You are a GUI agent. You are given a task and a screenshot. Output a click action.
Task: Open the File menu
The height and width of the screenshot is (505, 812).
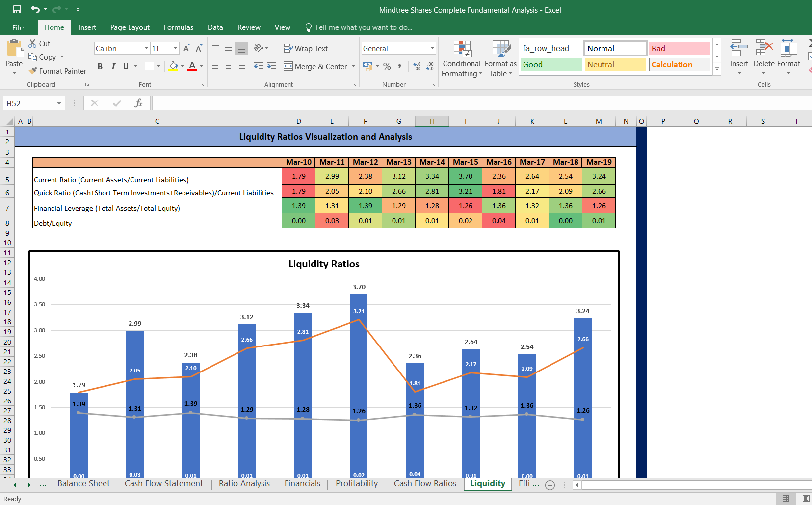[x=18, y=27]
